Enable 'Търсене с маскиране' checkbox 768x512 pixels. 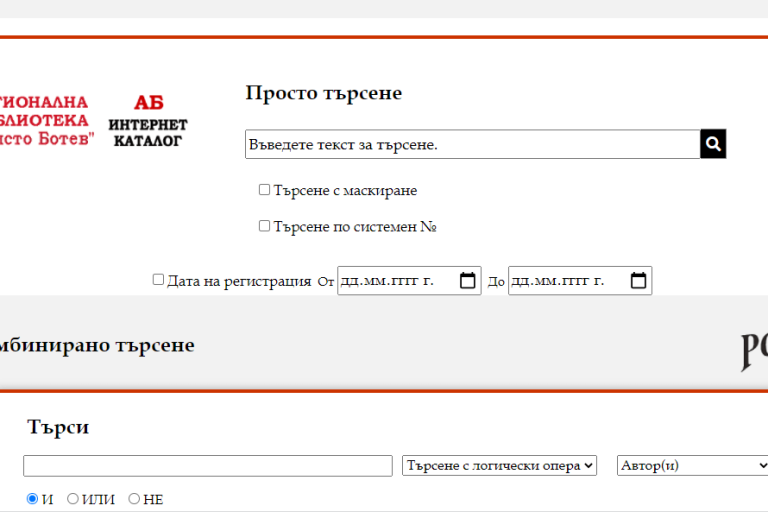click(x=265, y=190)
